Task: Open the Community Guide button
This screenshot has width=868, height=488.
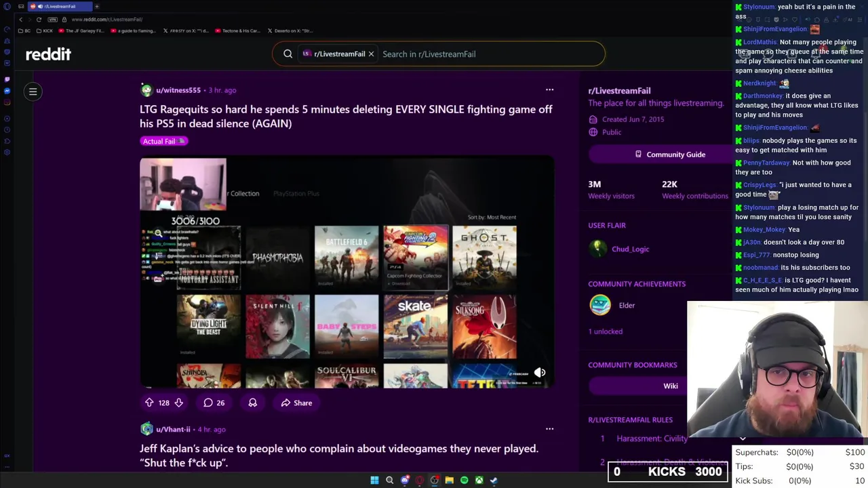Action: (x=669, y=155)
